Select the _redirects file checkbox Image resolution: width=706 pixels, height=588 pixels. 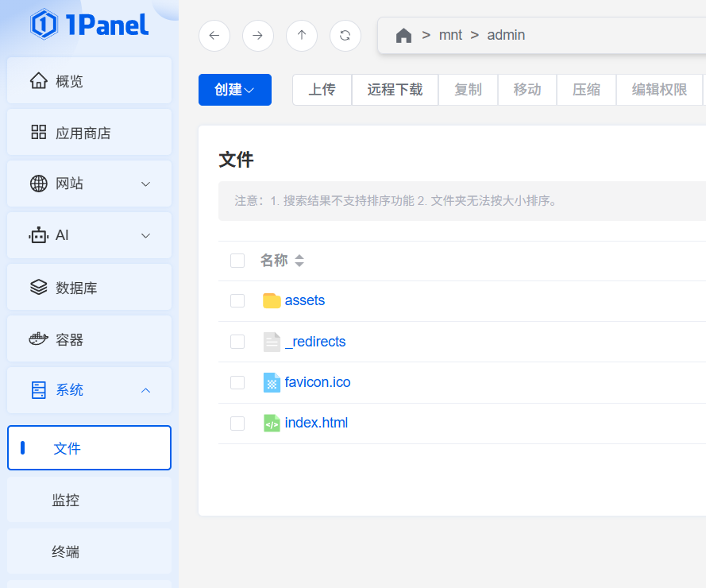click(x=237, y=342)
